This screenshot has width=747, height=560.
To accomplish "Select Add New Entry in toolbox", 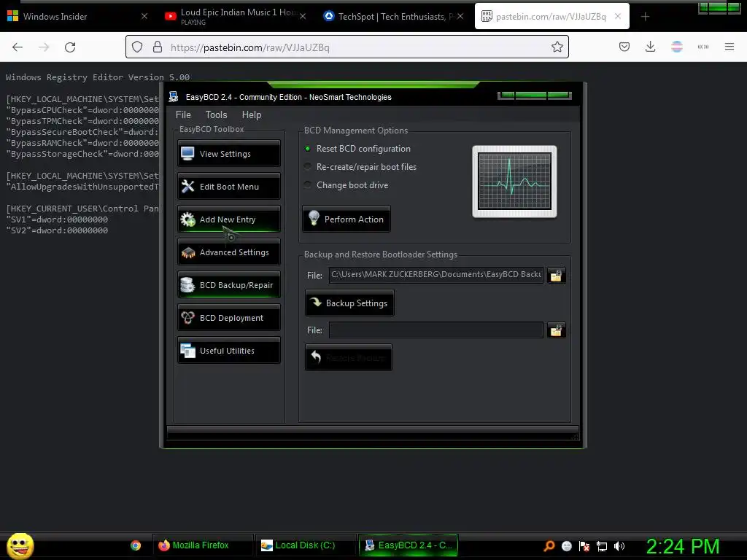I will (228, 219).
